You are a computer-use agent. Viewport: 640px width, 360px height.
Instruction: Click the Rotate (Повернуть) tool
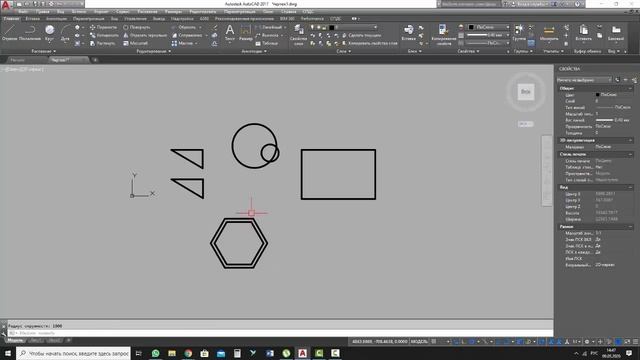tap(137, 27)
